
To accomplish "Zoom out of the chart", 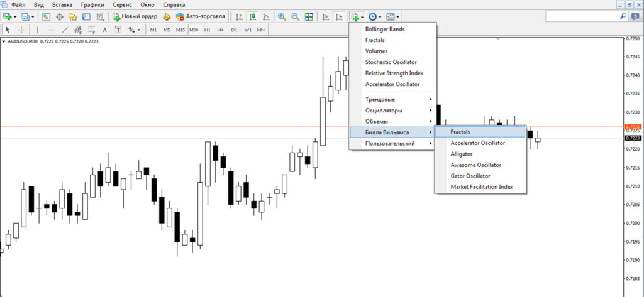I will coord(294,16).
